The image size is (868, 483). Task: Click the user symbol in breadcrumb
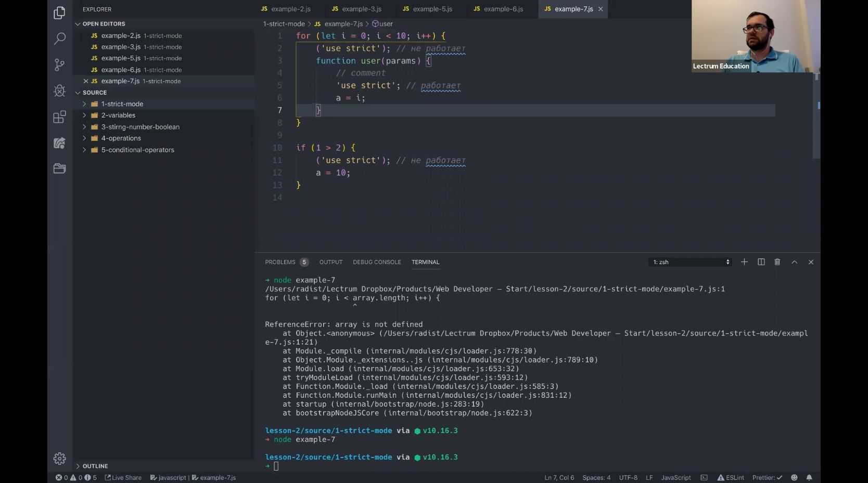pyautogui.click(x=382, y=24)
